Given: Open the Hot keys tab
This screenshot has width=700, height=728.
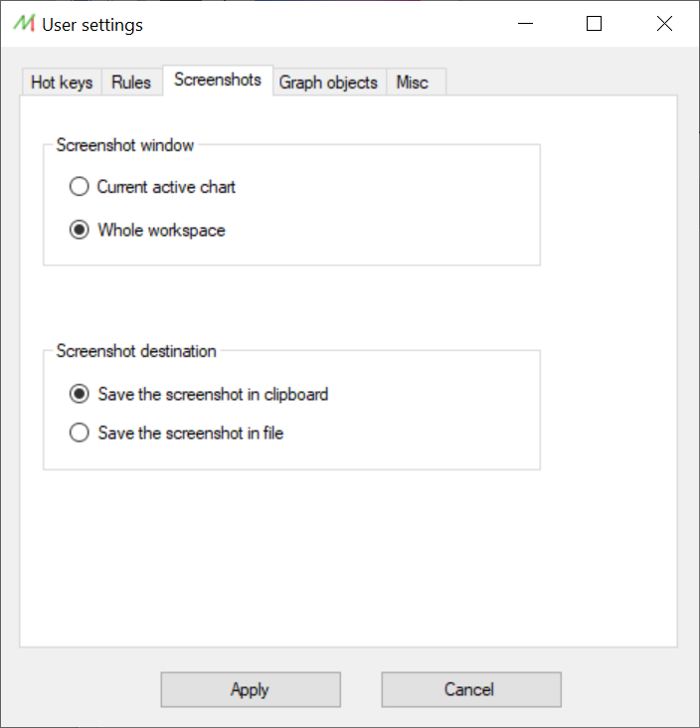Looking at the screenshot, I should (62, 83).
